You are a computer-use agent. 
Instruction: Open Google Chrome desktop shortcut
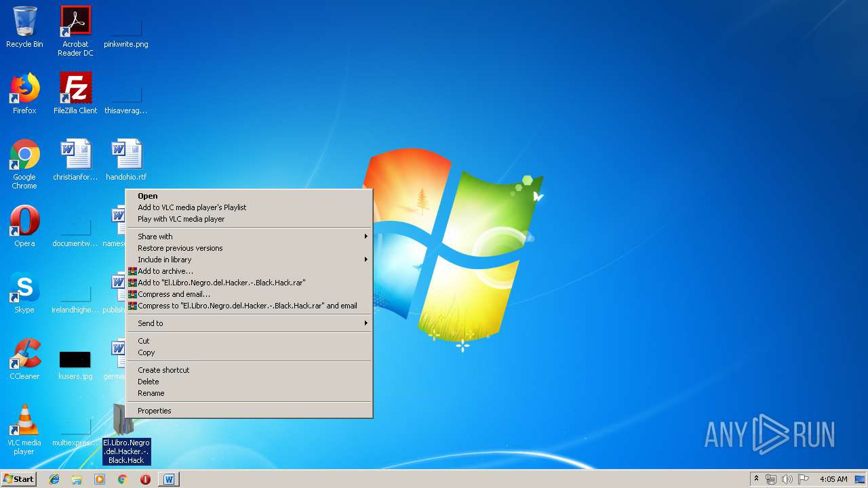[24, 164]
